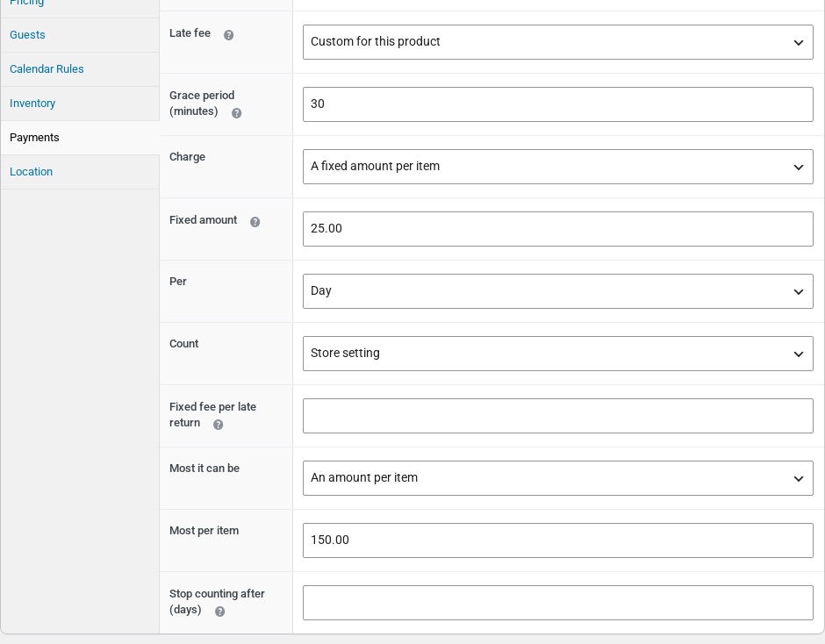Open the Most it can be dropdown
This screenshot has height=644, width=825.
557,478
